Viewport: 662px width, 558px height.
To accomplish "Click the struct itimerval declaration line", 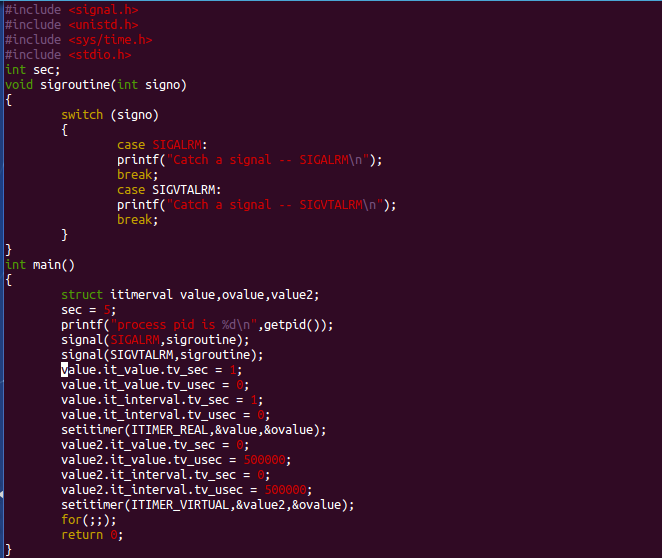I will [x=190, y=295].
